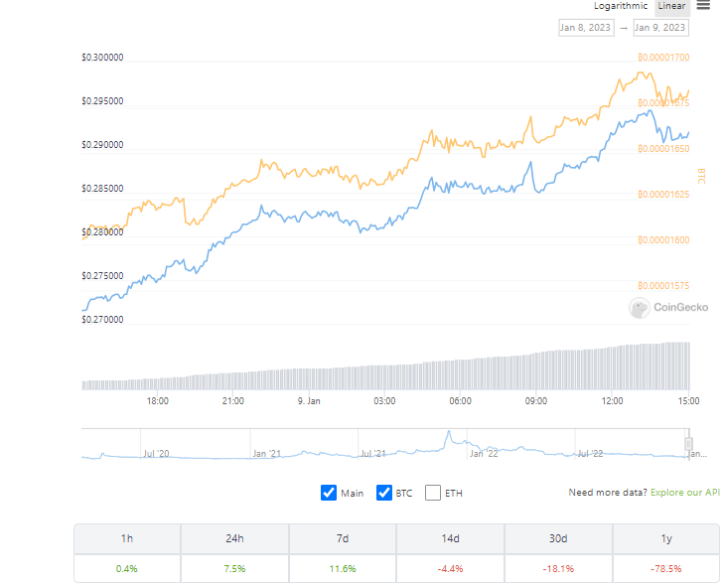Edit the Jan 8, 2023 start date field
The width and height of the screenshot is (723, 588).
coord(586,28)
